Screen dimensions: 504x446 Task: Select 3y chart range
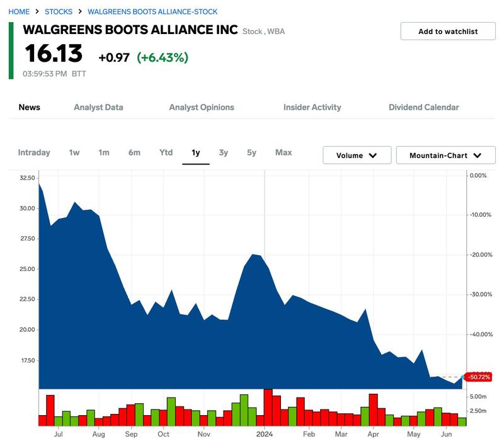(x=224, y=152)
